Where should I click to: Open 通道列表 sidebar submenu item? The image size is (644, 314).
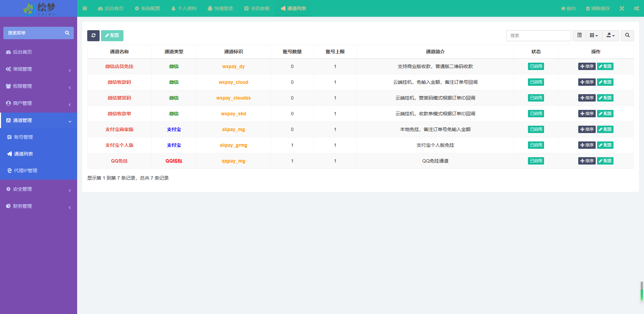click(x=39, y=154)
